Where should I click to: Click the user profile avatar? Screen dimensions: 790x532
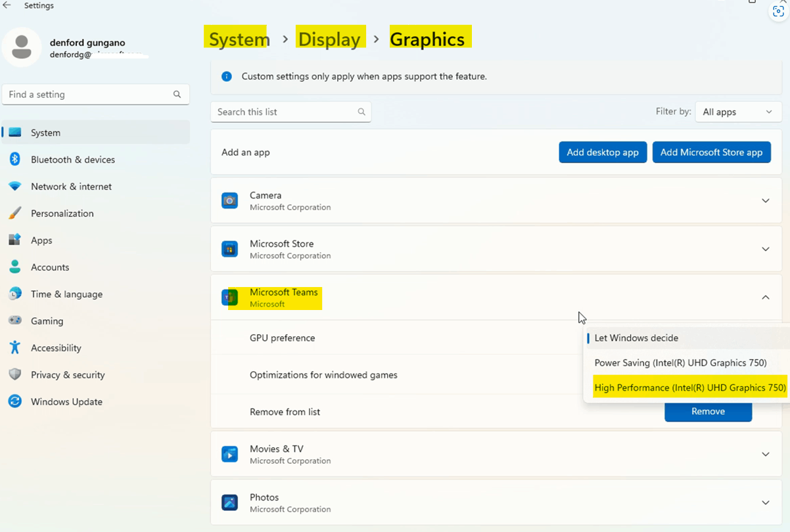coord(22,47)
